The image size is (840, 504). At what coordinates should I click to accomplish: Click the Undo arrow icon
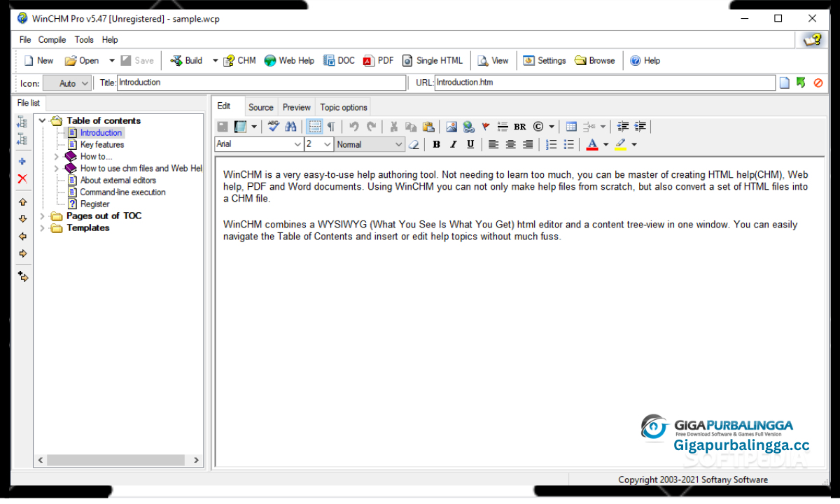point(354,127)
